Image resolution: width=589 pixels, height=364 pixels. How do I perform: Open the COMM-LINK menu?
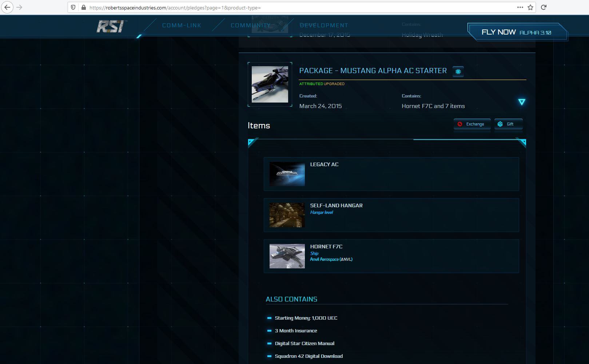[x=182, y=25]
